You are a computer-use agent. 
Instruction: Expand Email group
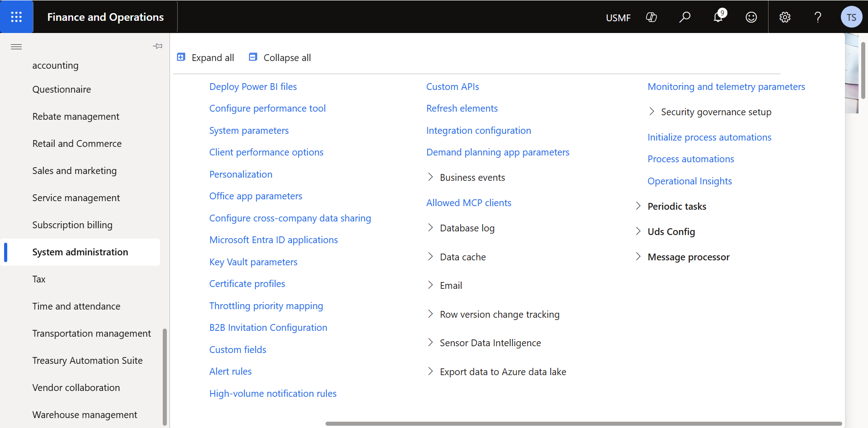click(430, 285)
